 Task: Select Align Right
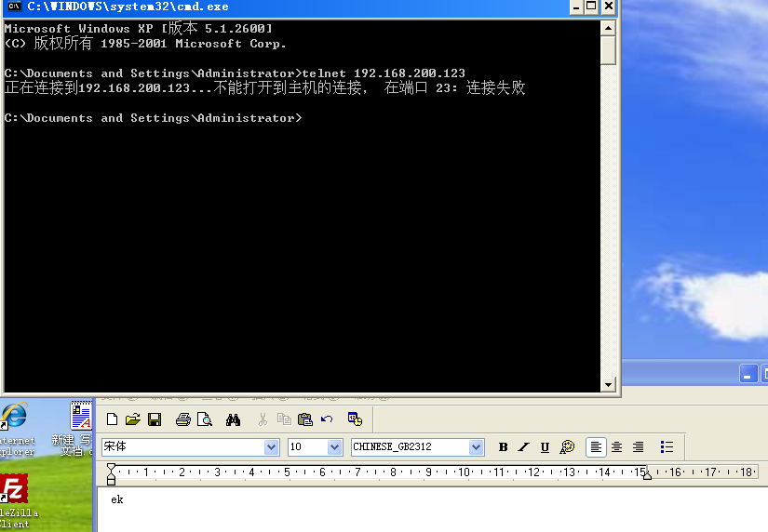coord(639,446)
